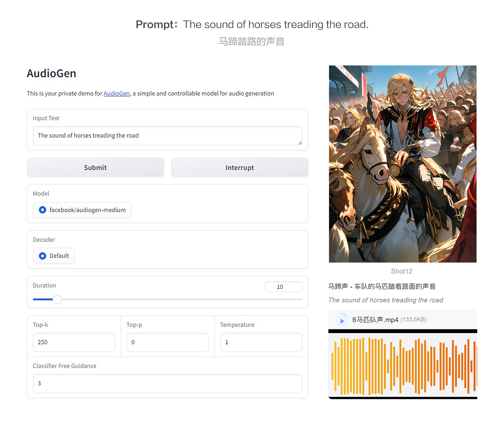
Task: Click the Classifier Free Guidance field
Action: [167, 383]
